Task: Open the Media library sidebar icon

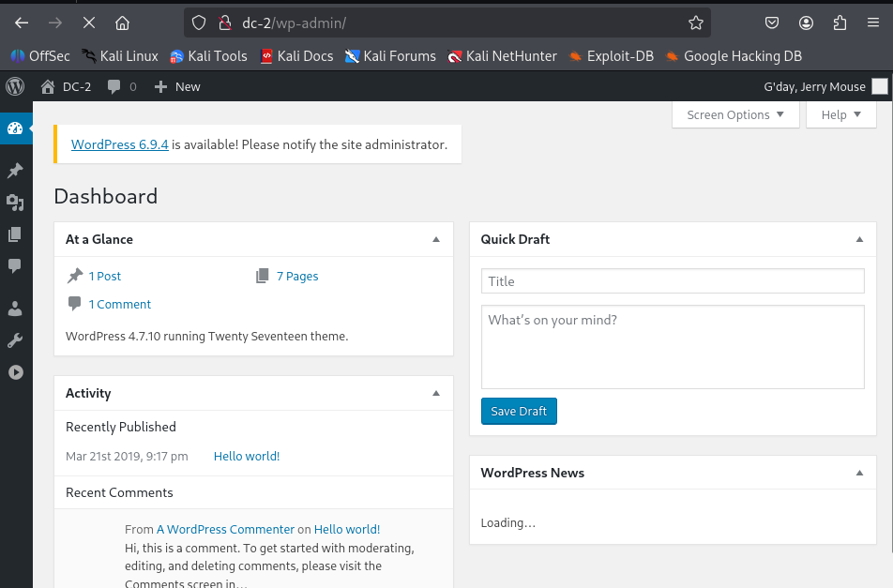Action: [x=15, y=203]
